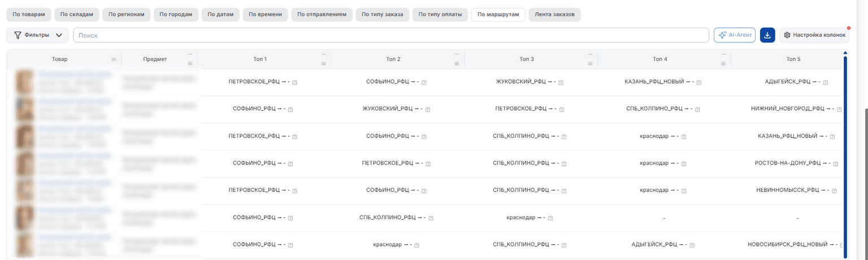This screenshot has width=868, height=260.
Task: Click help icon next to ПЕТРОВСКОЕ_РФЦ in first row
Action: 295,83
